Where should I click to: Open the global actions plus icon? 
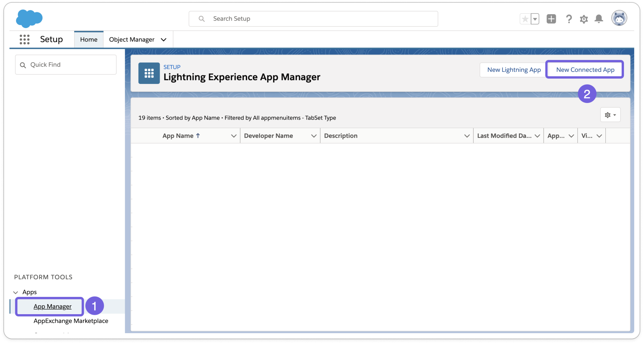551,19
